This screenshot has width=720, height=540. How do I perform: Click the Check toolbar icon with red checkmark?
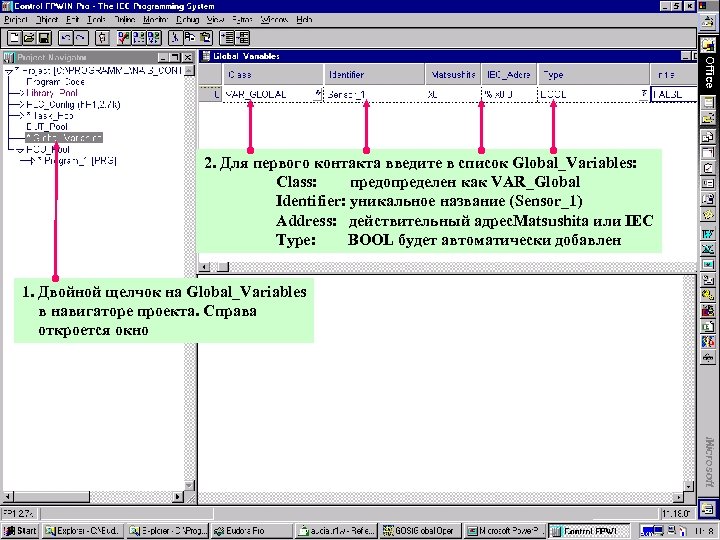point(124,38)
